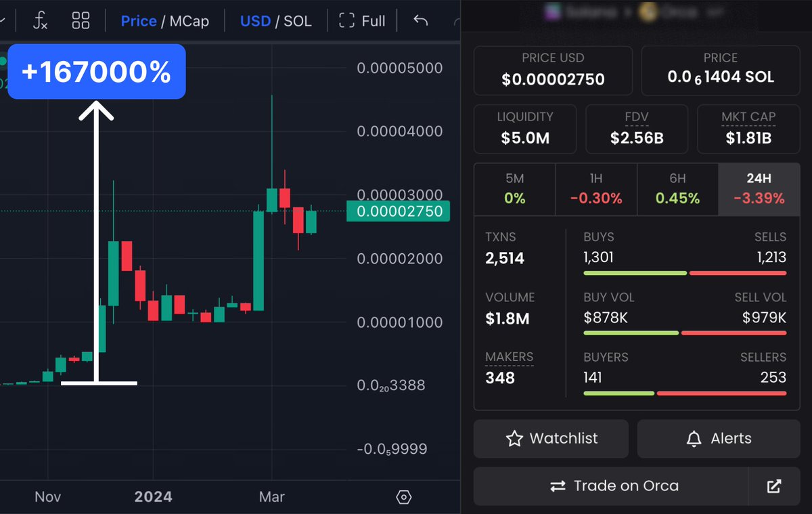Select SOL chart denomination
The image size is (812, 514).
298,21
